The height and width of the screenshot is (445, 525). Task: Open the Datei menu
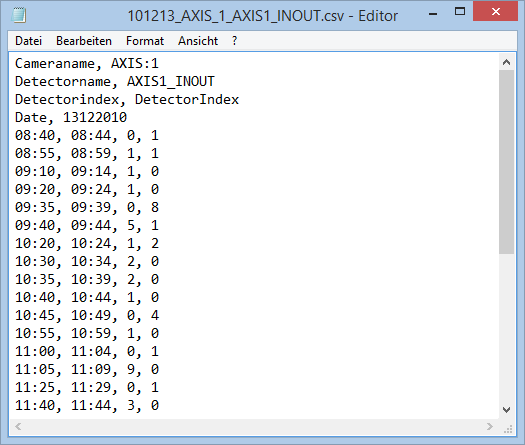pos(28,41)
